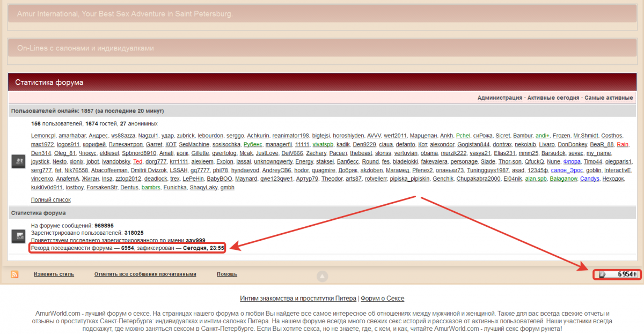This screenshot has height=334, width=644.
Task: Open the Администрация link
Action: click(x=500, y=98)
